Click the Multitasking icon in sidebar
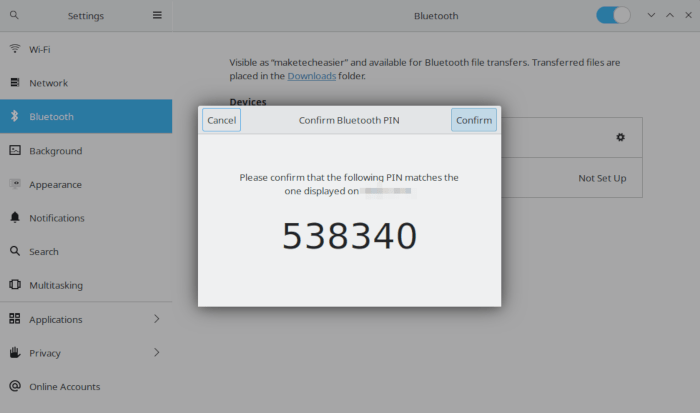Viewport: 700px width, 413px height. 15,284
